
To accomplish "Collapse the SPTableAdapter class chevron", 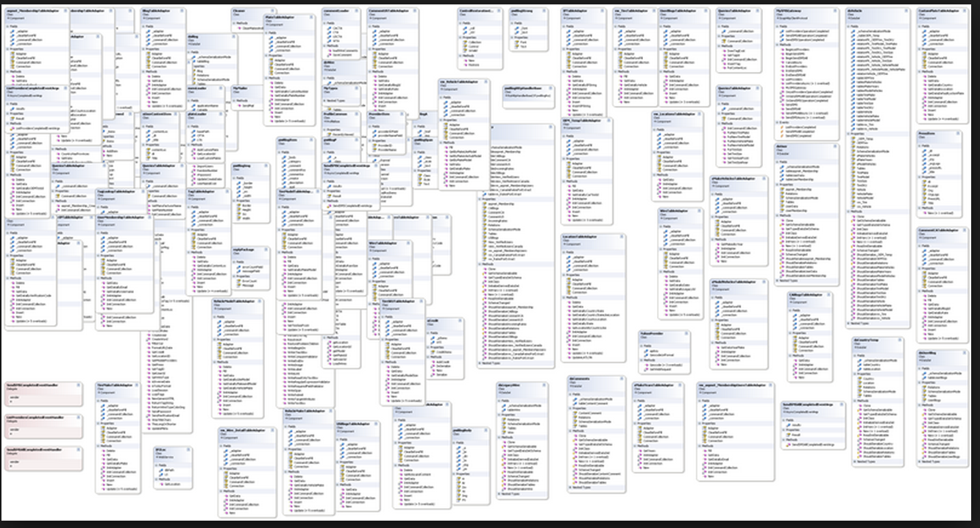I will coord(602,11).
